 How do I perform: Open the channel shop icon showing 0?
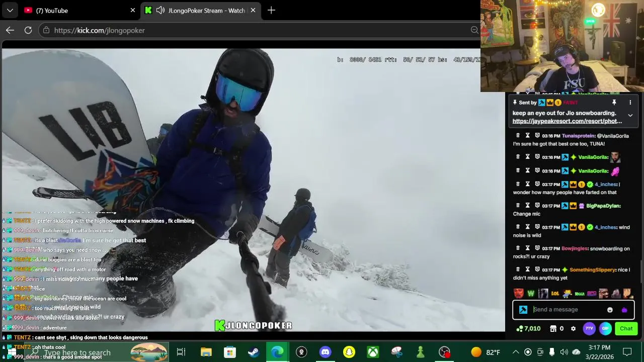coord(556,328)
